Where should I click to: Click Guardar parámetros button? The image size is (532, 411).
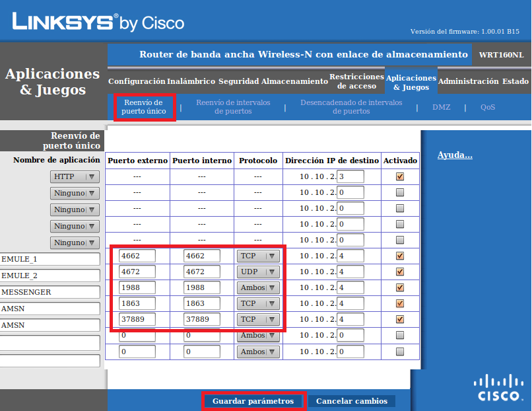tap(253, 401)
